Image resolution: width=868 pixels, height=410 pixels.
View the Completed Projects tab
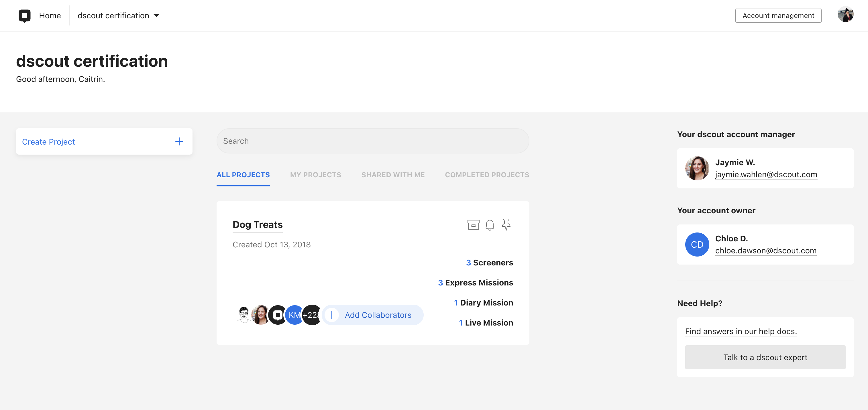coord(487,175)
